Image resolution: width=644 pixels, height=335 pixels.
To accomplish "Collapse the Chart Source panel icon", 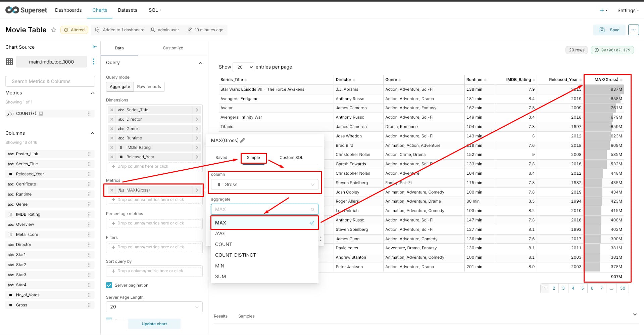I will point(95,47).
